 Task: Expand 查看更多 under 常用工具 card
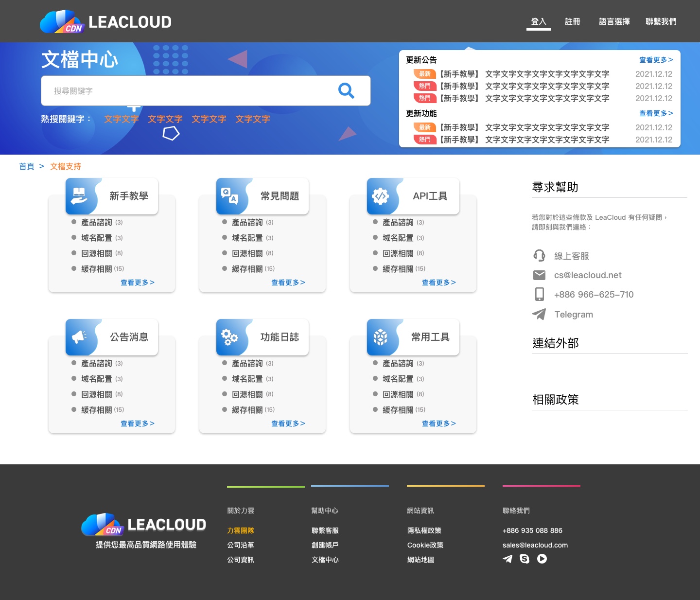(438, 424)
